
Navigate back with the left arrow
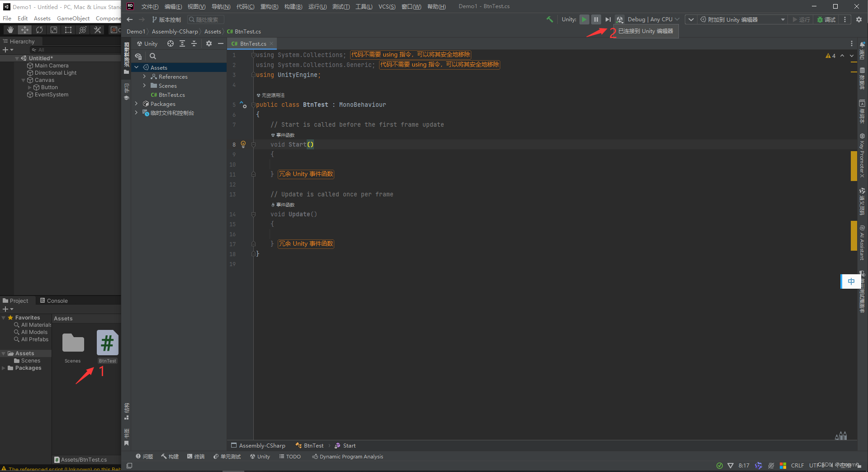pyautogui.click(x=130, y=19)
